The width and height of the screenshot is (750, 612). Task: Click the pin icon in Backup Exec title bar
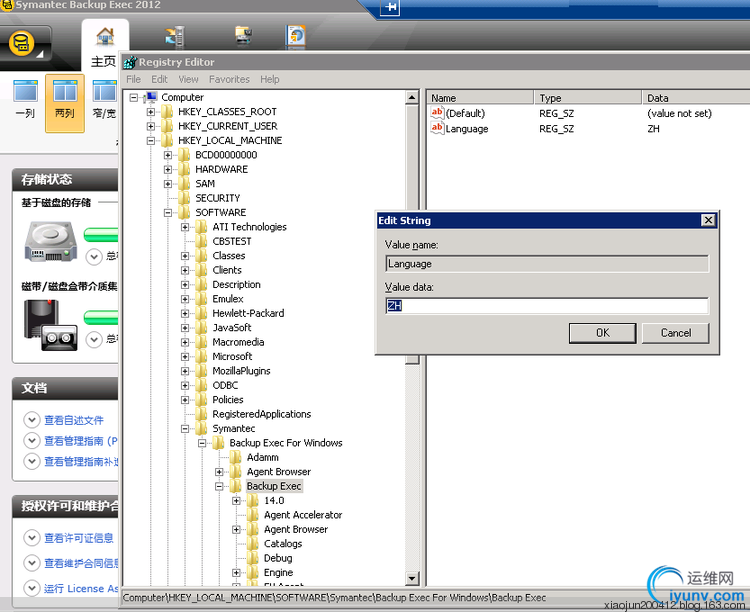coord(390,7)
